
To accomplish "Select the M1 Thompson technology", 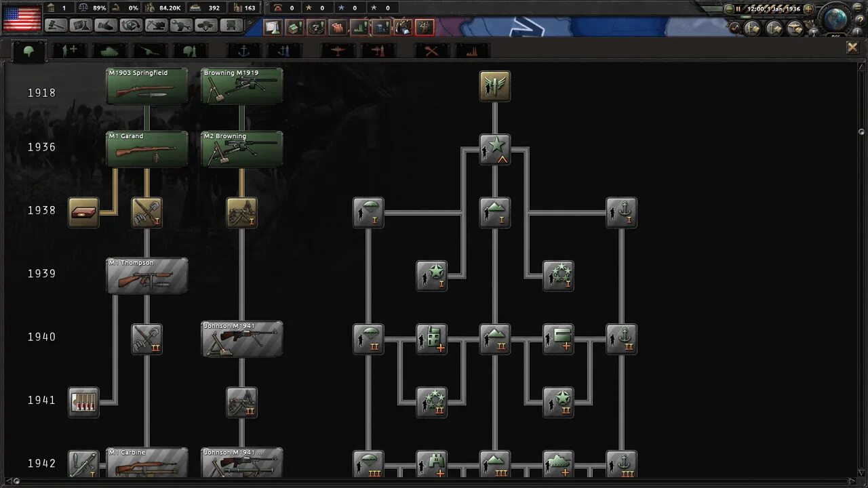I will click(x=147, y=276).
